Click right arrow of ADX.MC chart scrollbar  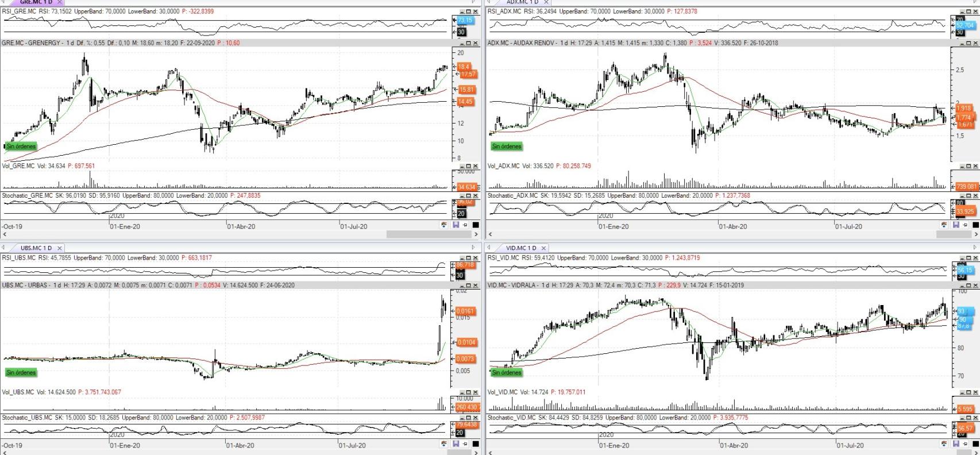[976, 234]
